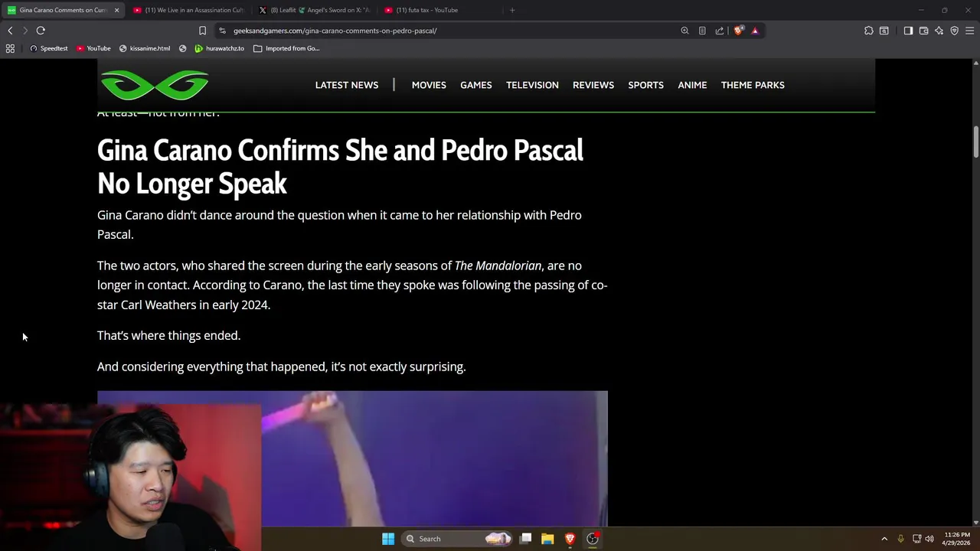
Task: Close the Gina Carano Comments tab
Action: (116, 10)
